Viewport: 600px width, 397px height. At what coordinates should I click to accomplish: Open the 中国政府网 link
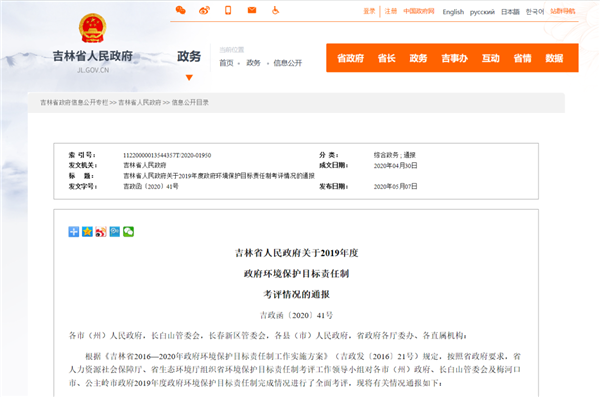click(419, 11)
